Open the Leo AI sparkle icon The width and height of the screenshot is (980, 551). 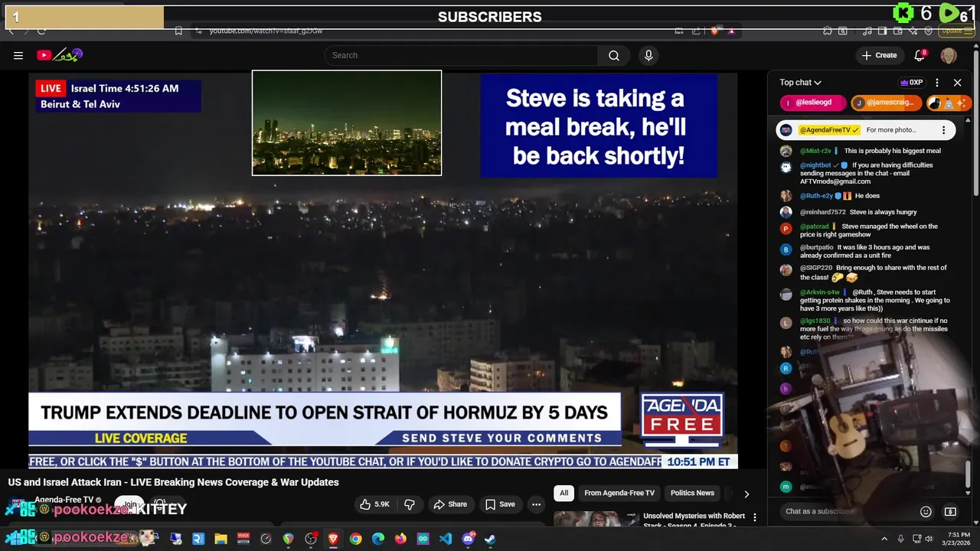(x=913, y=31)
